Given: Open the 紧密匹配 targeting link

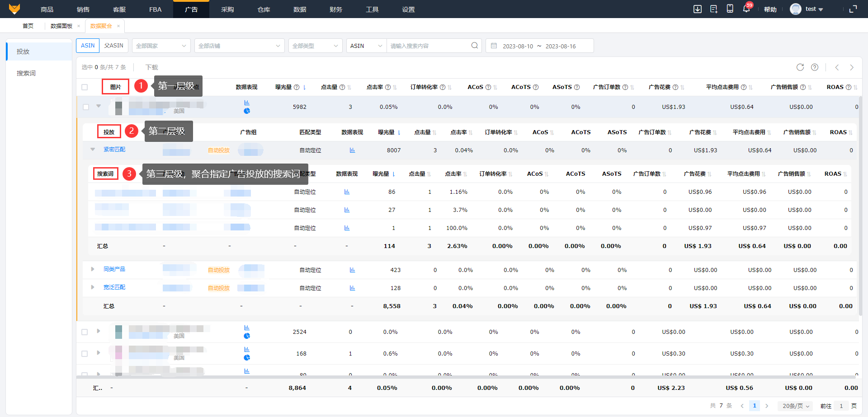Looking at the screenshot, I should (114, 150).
